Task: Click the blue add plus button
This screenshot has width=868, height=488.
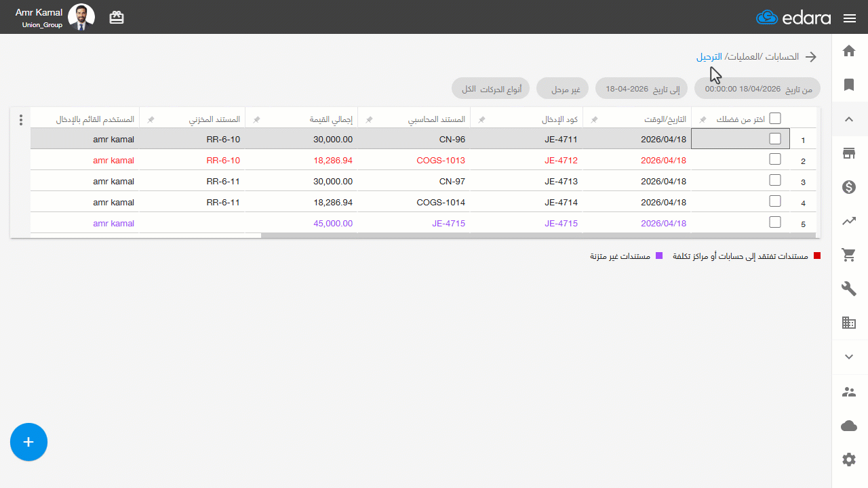Action: click(28, 442)
